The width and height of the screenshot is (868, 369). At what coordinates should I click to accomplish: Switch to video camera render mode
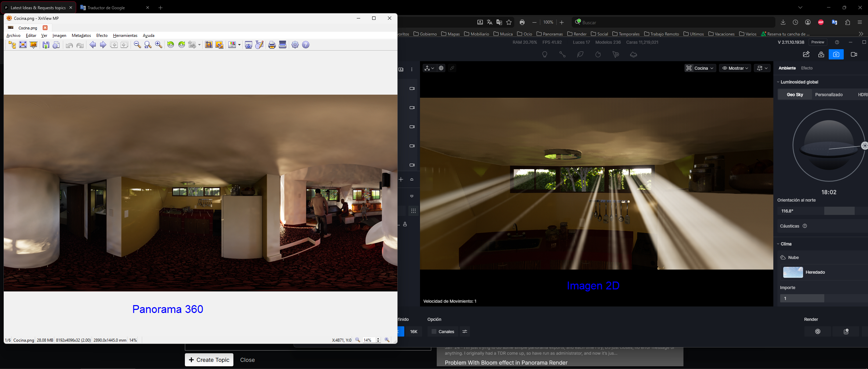pos(854,54)
